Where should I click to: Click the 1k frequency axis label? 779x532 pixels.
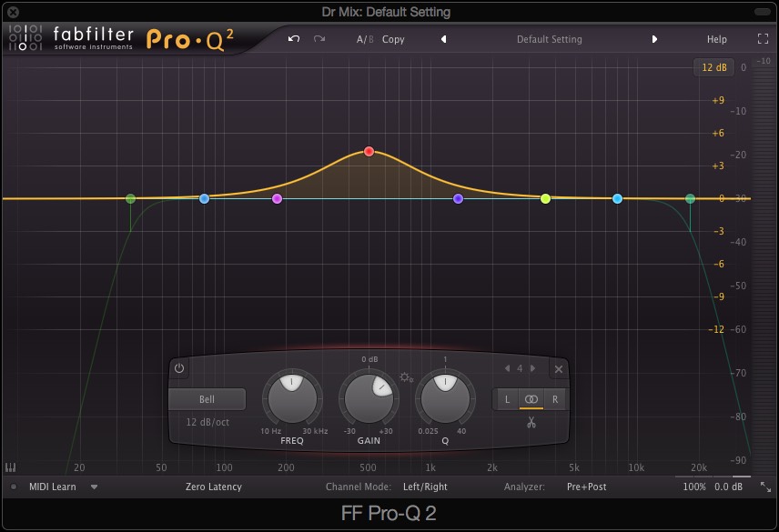(x=430, y=467)
